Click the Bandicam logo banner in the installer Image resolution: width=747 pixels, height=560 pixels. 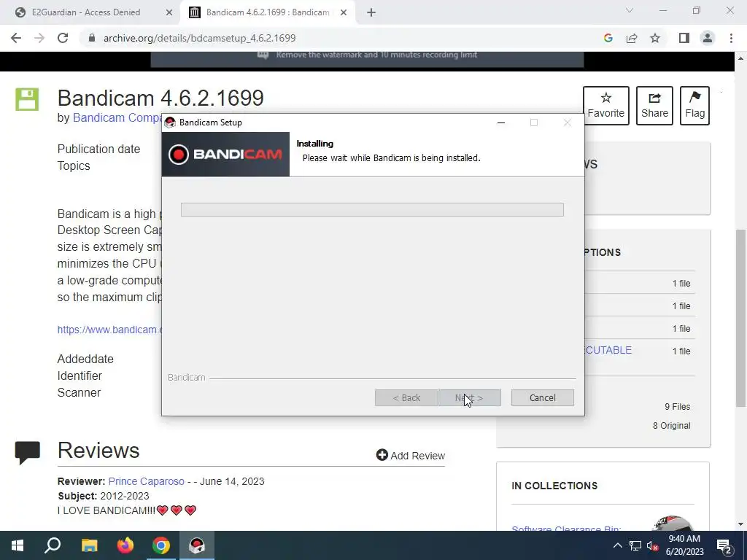click(x=225, y=155)
